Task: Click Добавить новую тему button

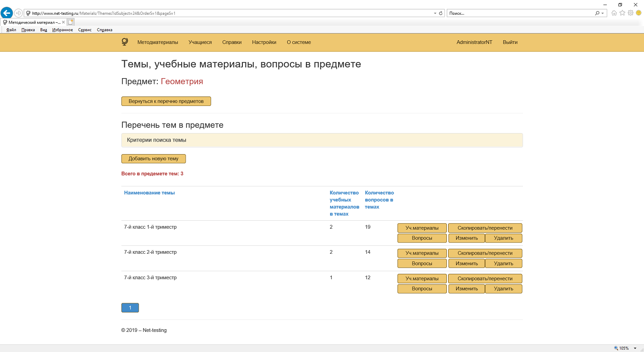Action: coord(153,159)
